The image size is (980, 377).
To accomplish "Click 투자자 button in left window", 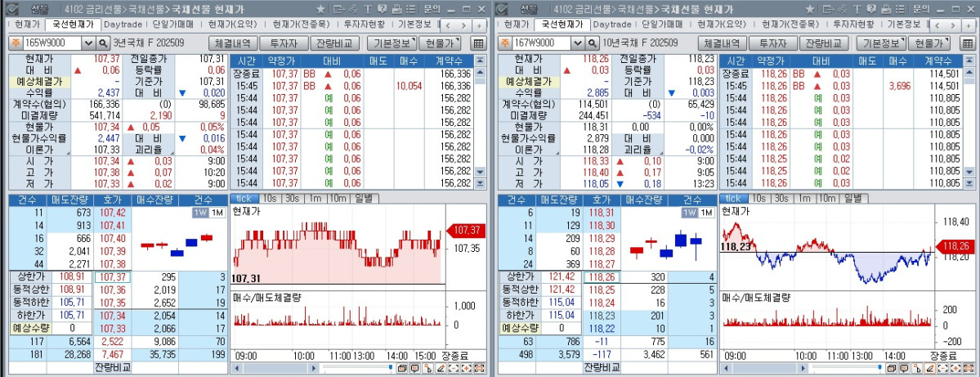I will coord(283,43).
